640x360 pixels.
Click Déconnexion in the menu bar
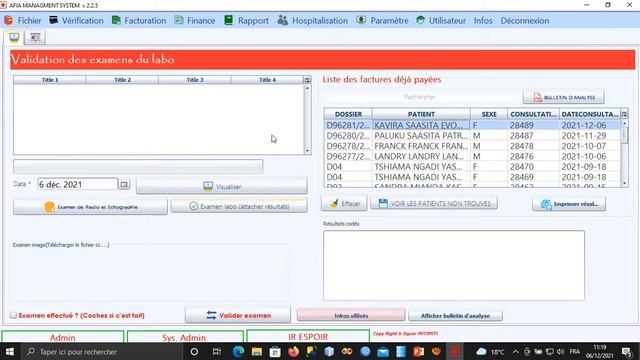tap(524, 20)
